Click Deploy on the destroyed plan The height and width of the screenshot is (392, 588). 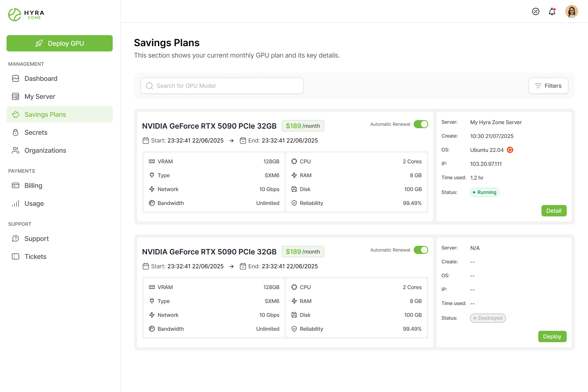[x=552, y=336]
